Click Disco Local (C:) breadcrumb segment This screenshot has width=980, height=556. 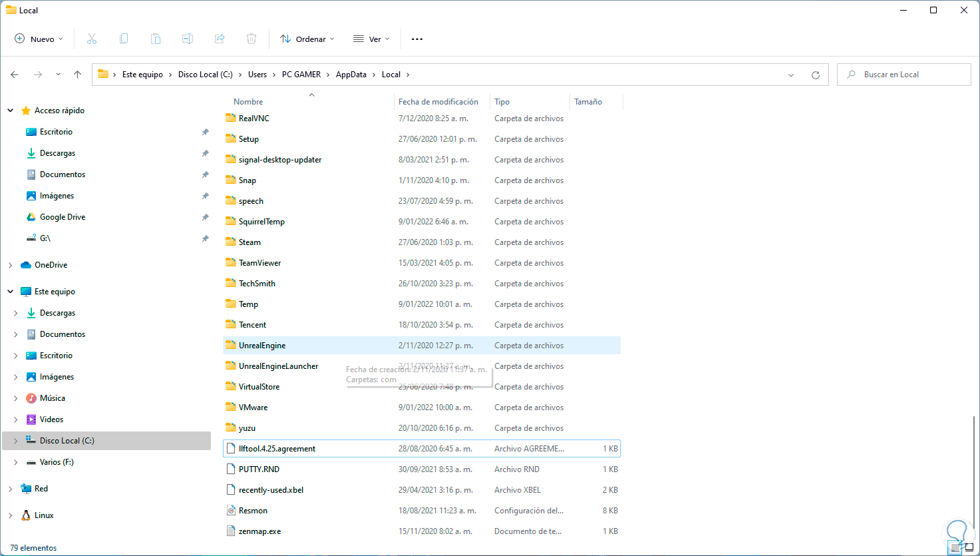206,75
